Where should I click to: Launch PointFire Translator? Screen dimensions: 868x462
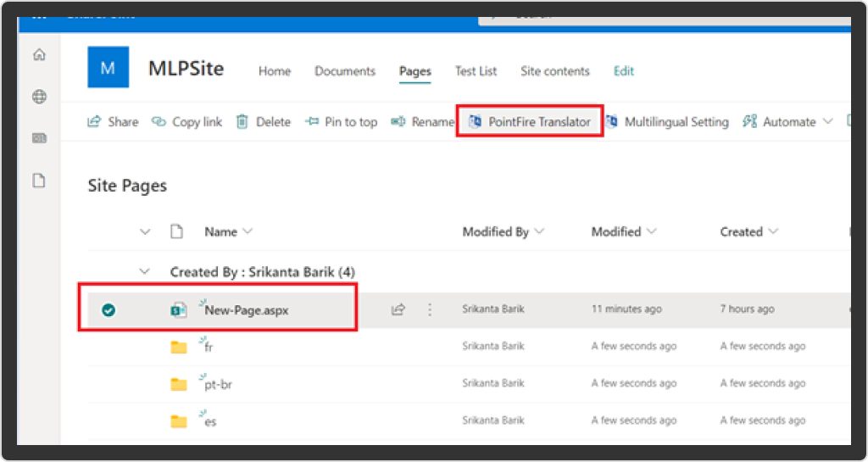pyautogui.click(x=530, y=122)
